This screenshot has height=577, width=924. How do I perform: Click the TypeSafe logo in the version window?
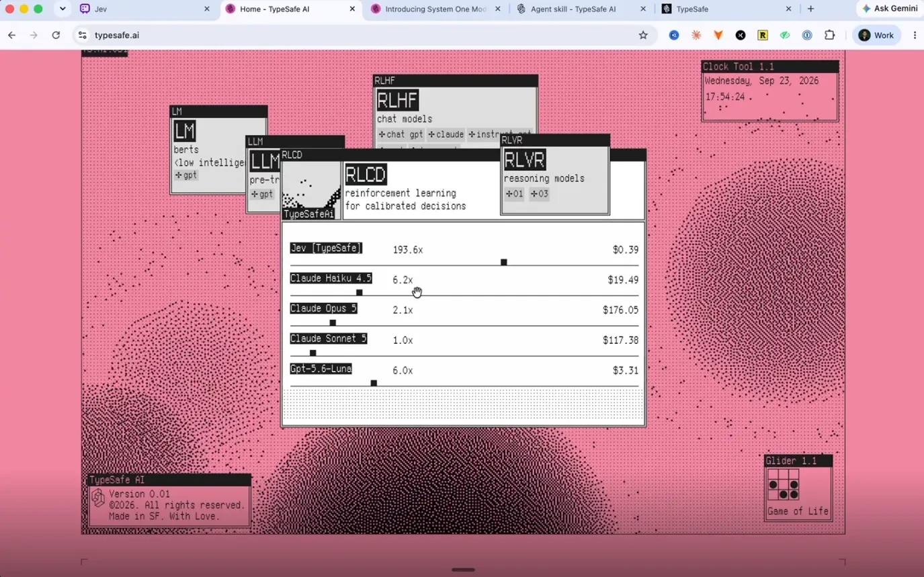tap(98, 498)
